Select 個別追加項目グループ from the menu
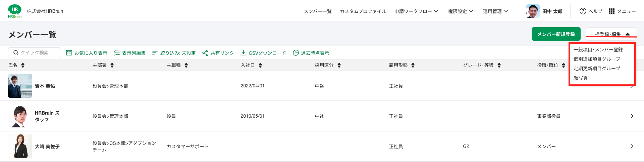Viewport: 644px width, 162px height. click(x=597, y=59)
